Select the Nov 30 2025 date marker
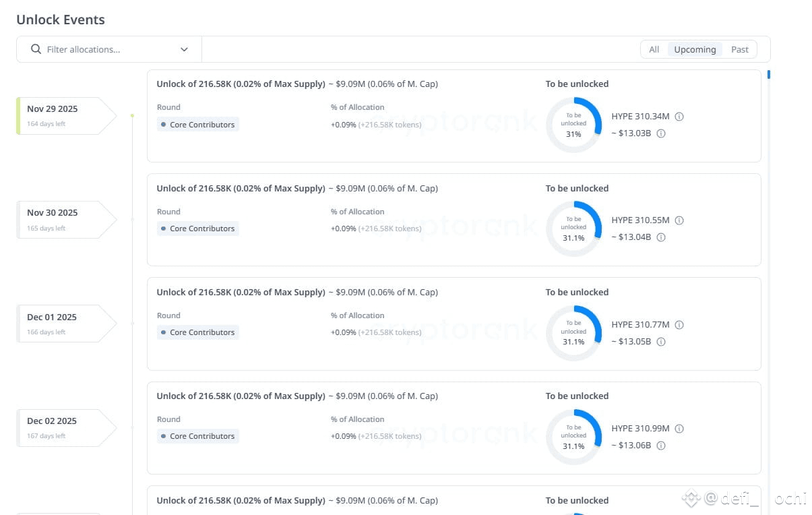This screenshot has width=812, height=515. coord(66,220)
